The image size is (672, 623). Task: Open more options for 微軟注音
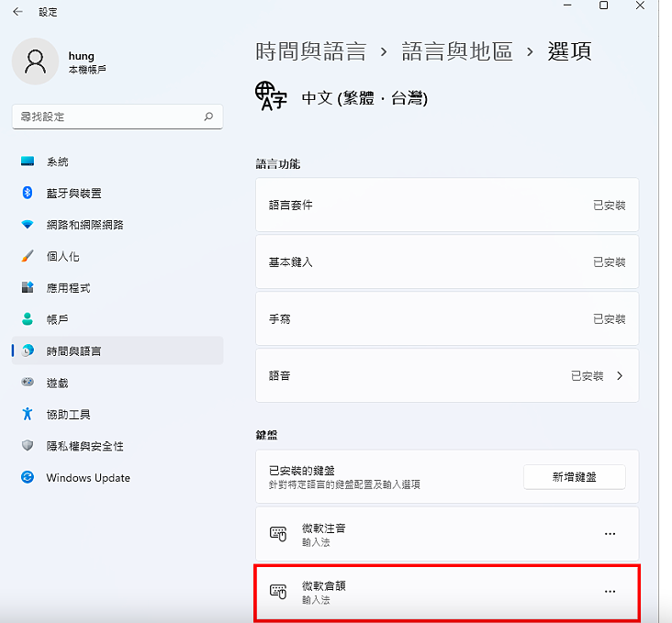coord(610,534)
